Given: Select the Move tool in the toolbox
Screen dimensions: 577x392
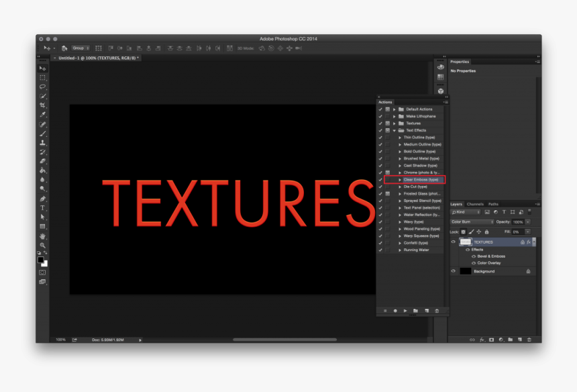Looking at the screenshot, I should [x=43, y=68].
